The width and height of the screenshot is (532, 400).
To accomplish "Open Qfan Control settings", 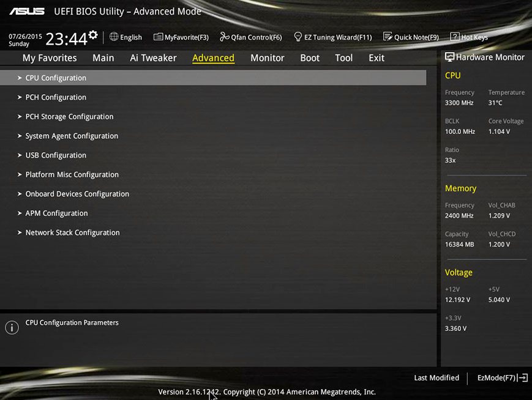I will tap(250, 37).
